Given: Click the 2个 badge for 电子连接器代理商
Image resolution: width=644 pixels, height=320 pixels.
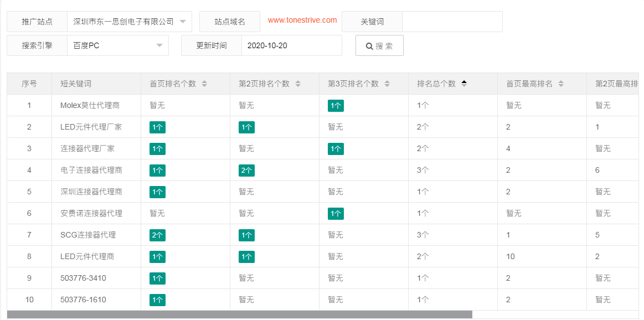Looking at the screenshot, I should click(246, 170).
